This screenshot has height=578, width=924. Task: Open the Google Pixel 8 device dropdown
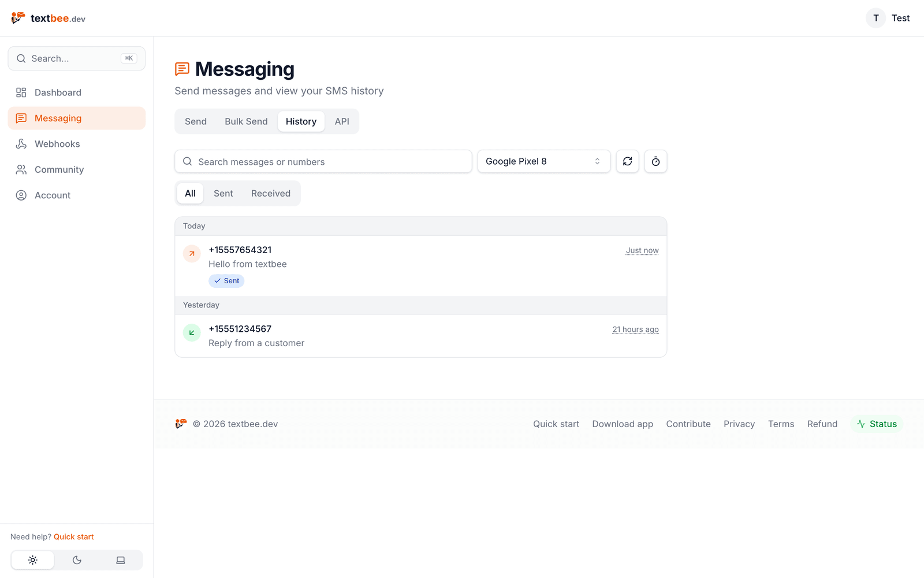point(544,161)
